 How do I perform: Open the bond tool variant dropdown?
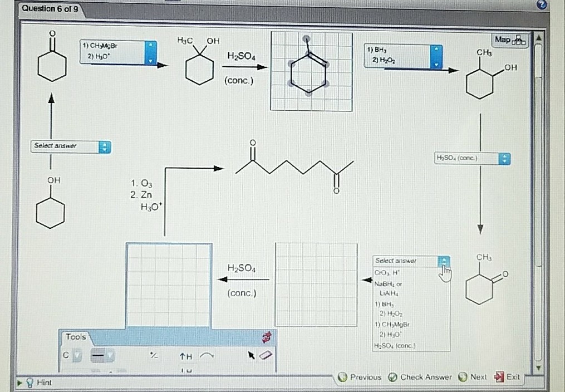[x=110, y=355]
